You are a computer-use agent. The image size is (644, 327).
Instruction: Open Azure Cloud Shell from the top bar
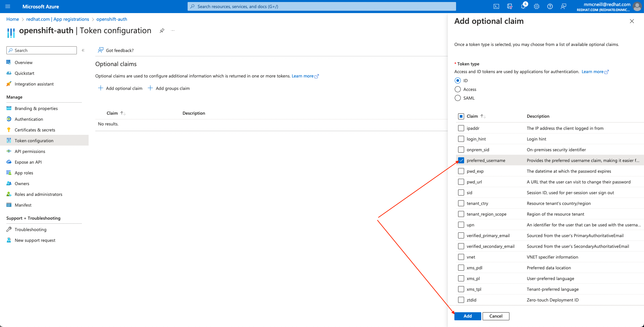coord(496,6)
